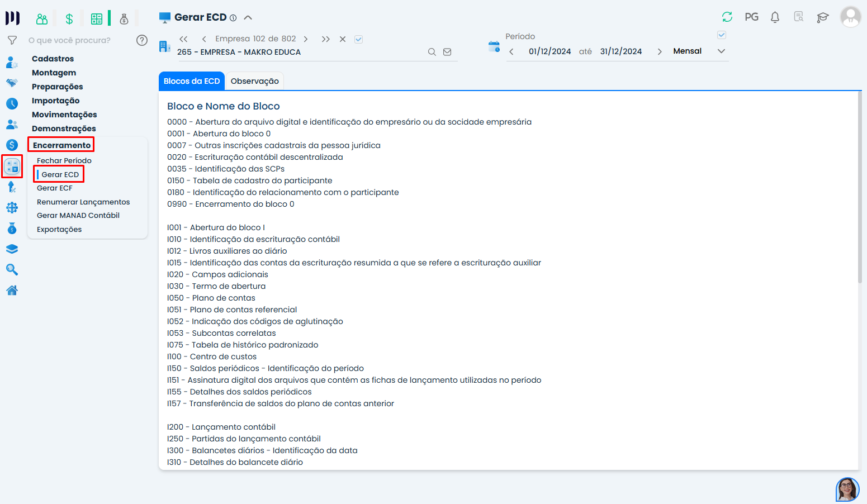Select the clock icon in the left sidebar

12,103
